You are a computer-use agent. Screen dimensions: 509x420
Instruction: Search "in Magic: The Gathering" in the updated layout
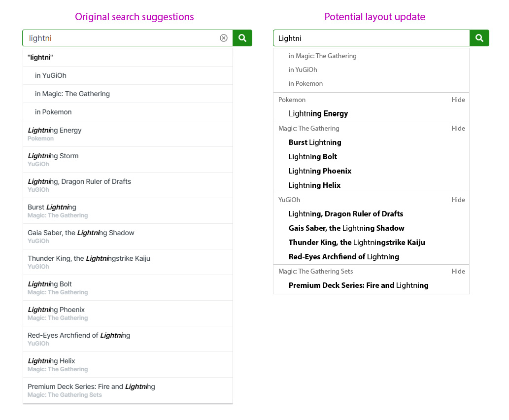tap(322, 56)
